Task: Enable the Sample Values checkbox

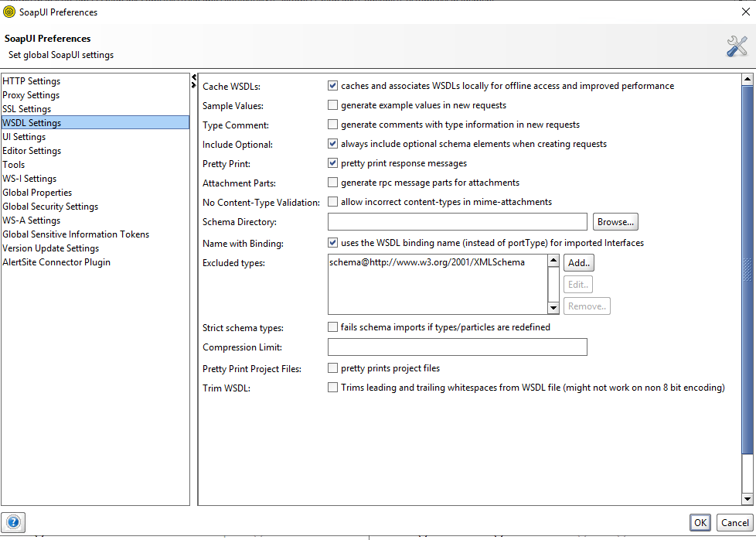Action: point(332,105)
